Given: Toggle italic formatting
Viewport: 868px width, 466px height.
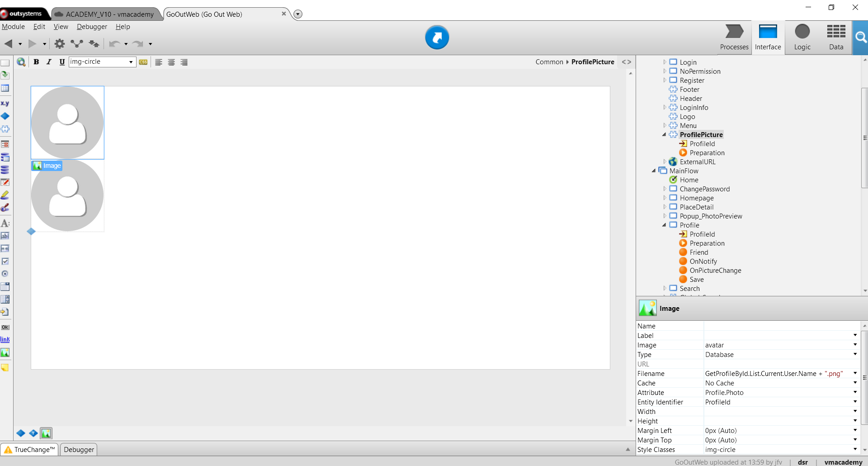Looking at the screenshot, I should [x=49, y=62].
